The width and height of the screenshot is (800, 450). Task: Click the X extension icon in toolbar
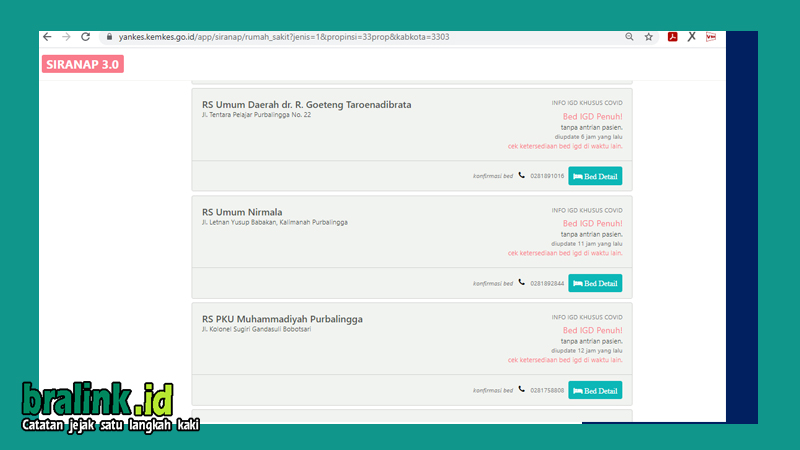coord(691,37)
